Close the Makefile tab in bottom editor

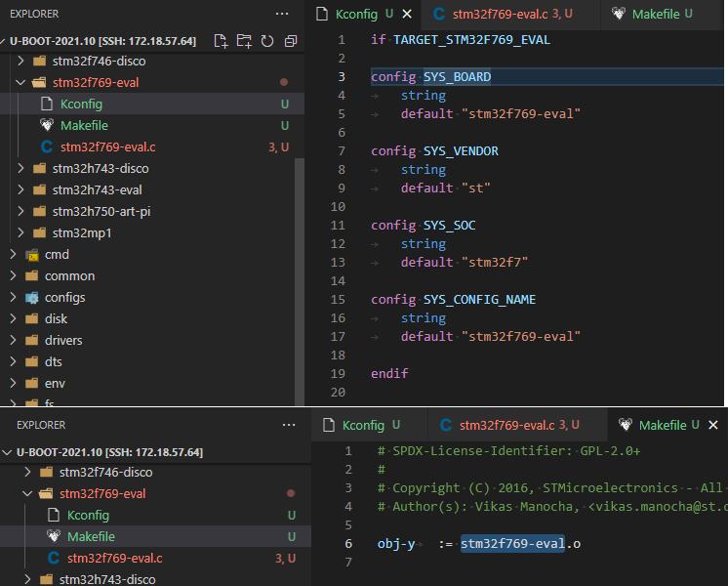tap(713, 425)
